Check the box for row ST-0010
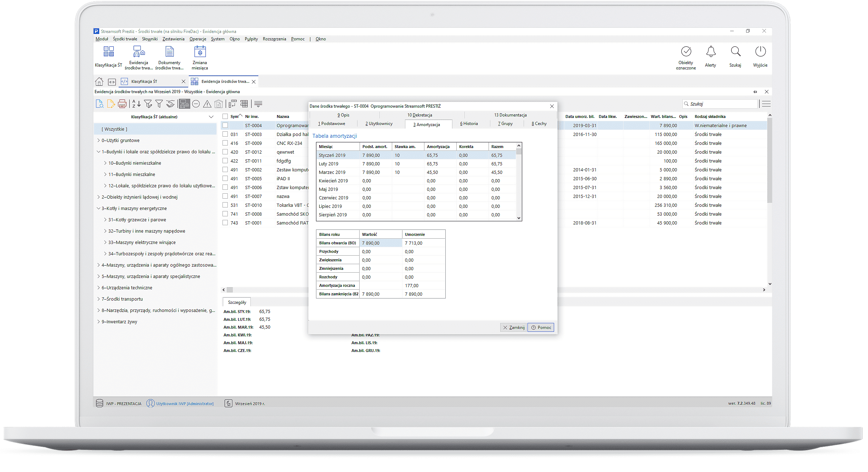 pos(225,205)
